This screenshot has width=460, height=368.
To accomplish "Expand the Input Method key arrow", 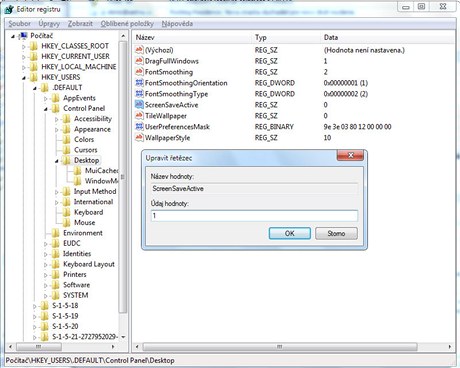I will click(56, 192).
